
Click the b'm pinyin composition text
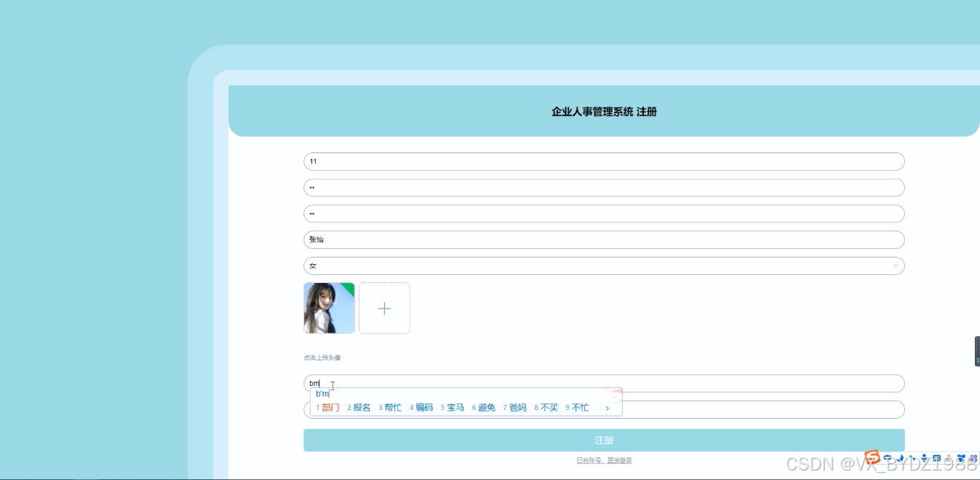coord(322,394)
